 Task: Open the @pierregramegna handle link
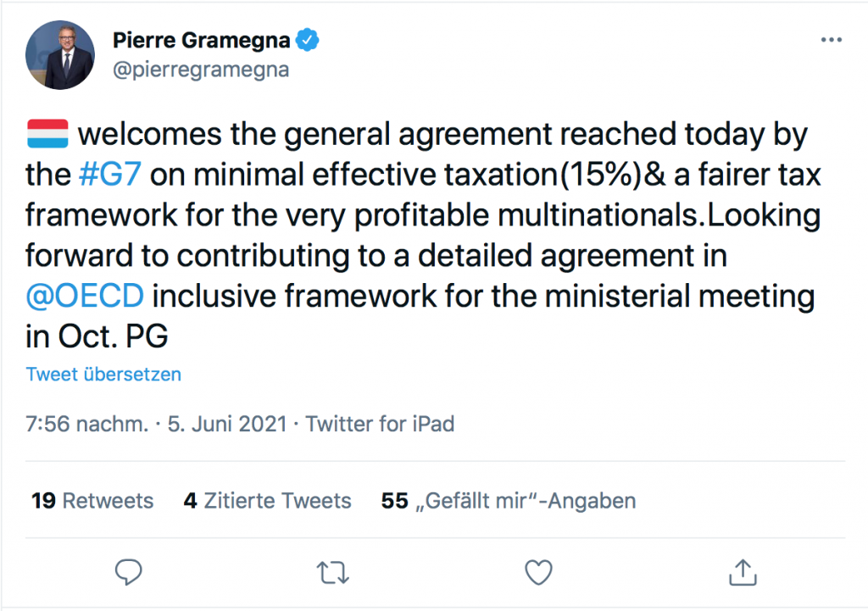pos(200,69)
